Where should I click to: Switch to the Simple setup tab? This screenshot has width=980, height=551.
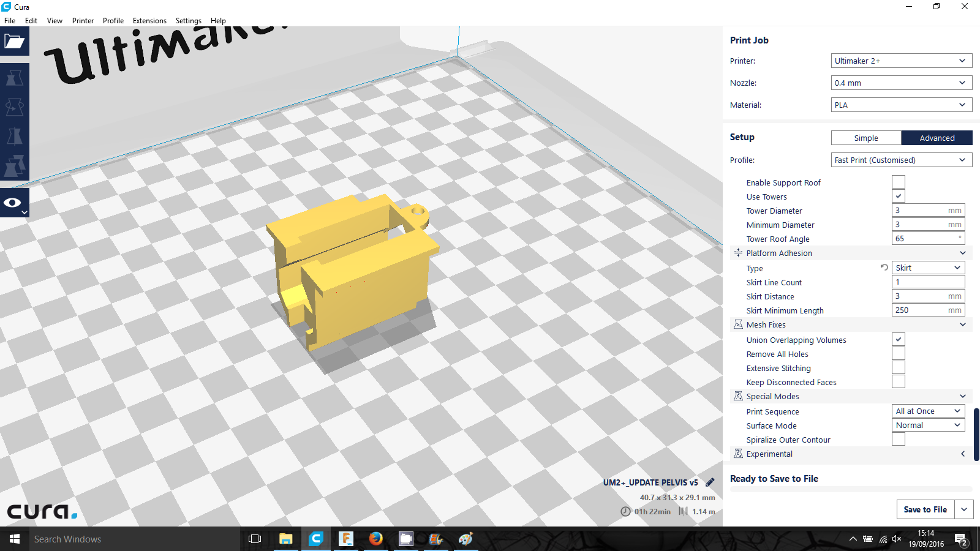(x=866, y=138)
